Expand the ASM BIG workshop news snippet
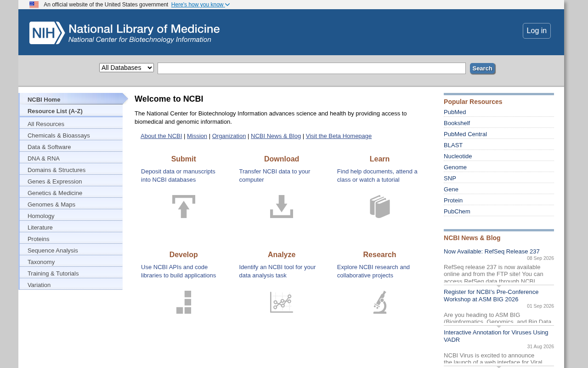 (x=499, y=327)
